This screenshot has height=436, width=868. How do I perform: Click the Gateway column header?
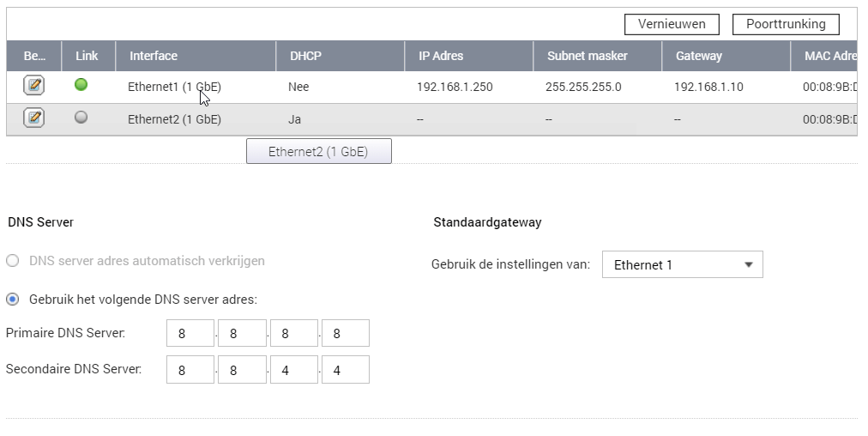[x=698, y=56]
